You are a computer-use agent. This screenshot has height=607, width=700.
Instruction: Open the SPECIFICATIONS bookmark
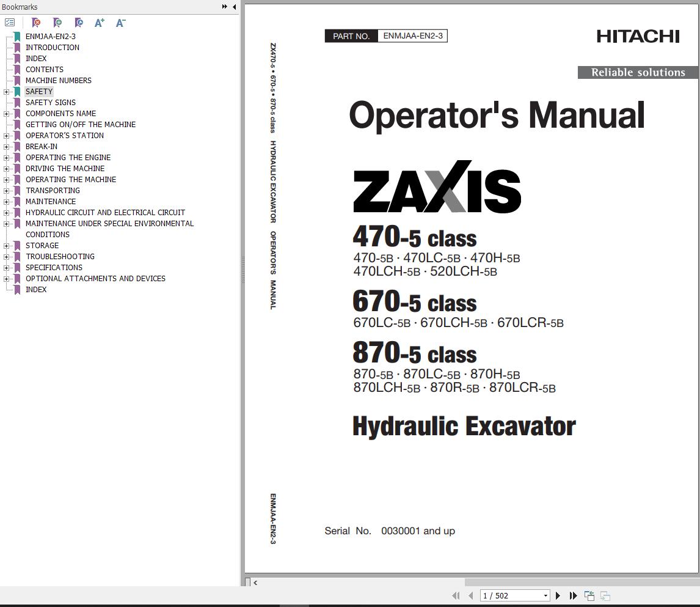pos(54,268)
